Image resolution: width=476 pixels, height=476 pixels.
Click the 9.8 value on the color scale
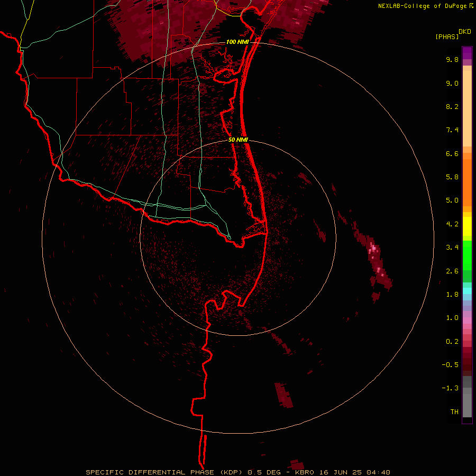[452, 59]
